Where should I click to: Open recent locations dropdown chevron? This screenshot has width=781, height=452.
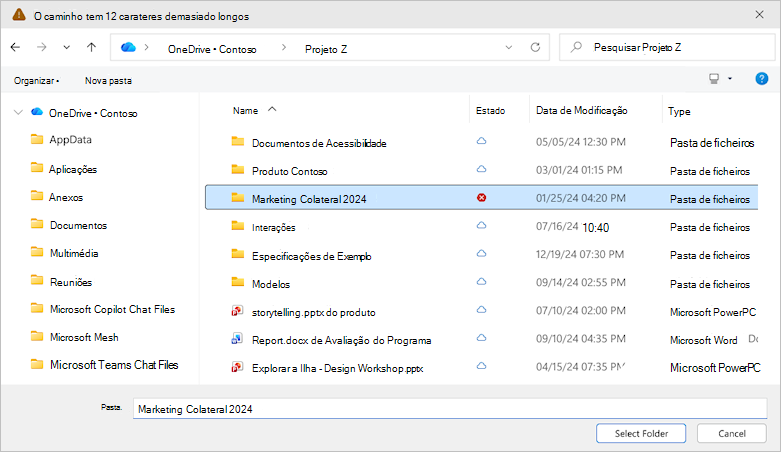pyautogui.click(x=66, y=47)
